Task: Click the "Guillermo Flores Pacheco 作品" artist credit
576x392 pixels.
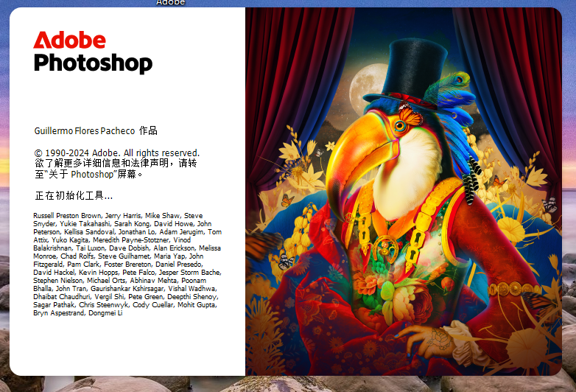Action: coord(96,130)
